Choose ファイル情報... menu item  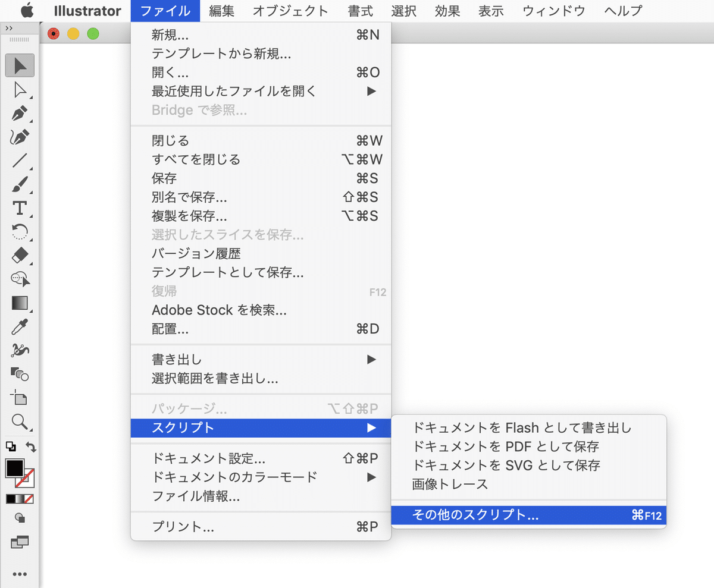point(261,496)
